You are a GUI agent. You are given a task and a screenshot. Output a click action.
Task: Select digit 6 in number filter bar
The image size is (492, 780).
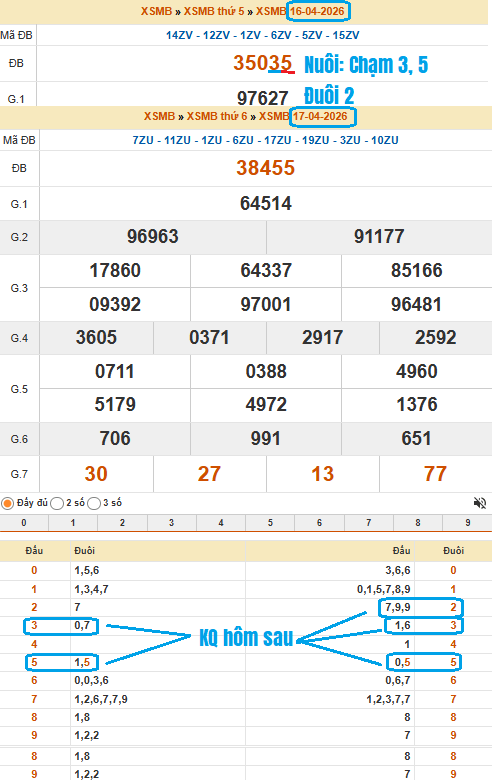(x=319, y=523)
